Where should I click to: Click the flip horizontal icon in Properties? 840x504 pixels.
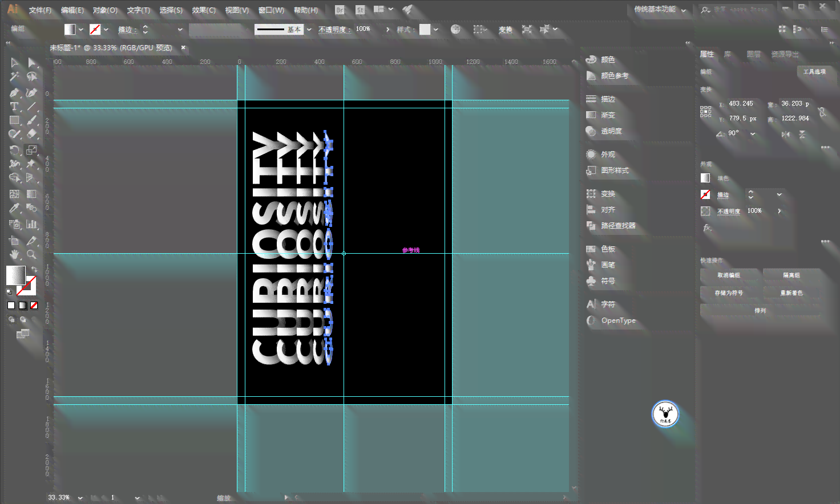pos(786,134)
